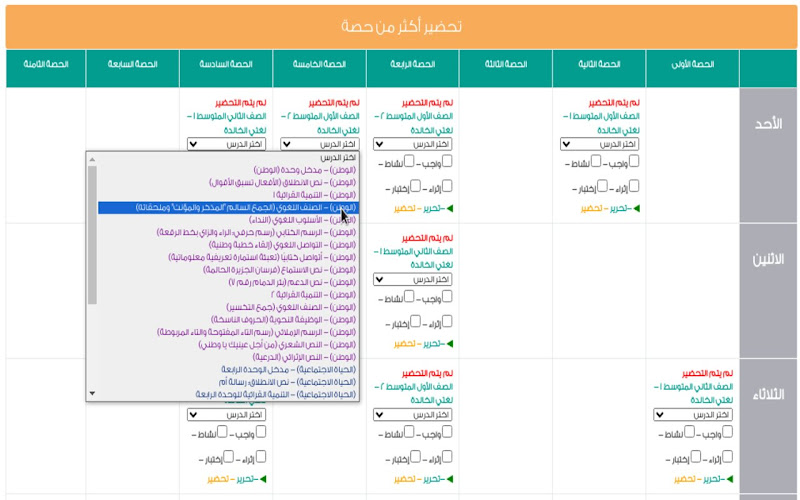
Task: Click the green arrow icon in Tuesday sixth period
Action: click(x=263, y=479)
